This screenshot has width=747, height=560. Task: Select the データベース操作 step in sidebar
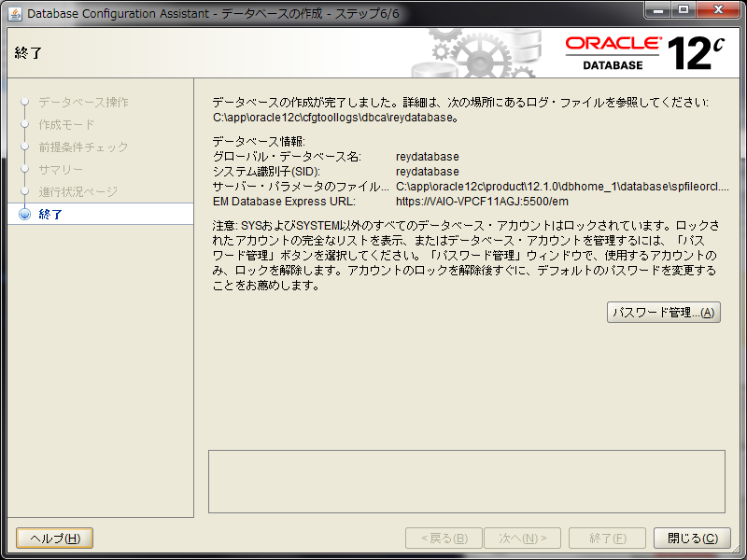pyautogui.click(x=83, y=103)
